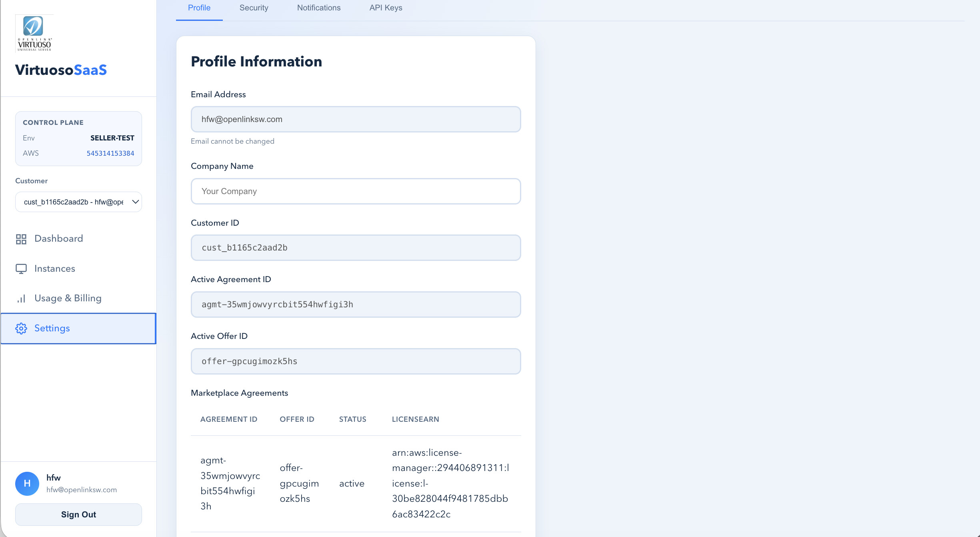The height and width of the screenshot is (537, 980).
Task: Expand the Customer dropdown chevron
Action: (x=136, y=202)
